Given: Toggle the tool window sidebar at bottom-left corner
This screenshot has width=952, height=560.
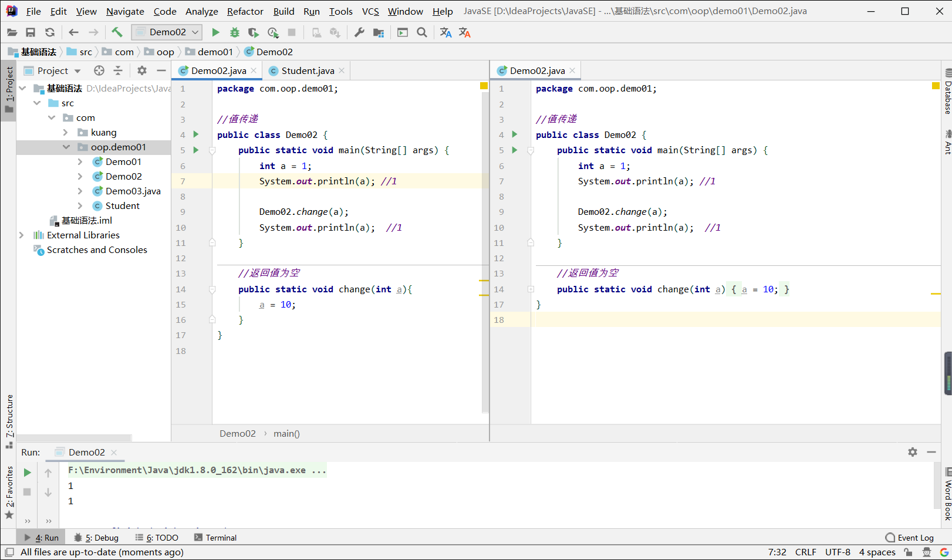Looking at the screenshot, I should tap(9, 552).
